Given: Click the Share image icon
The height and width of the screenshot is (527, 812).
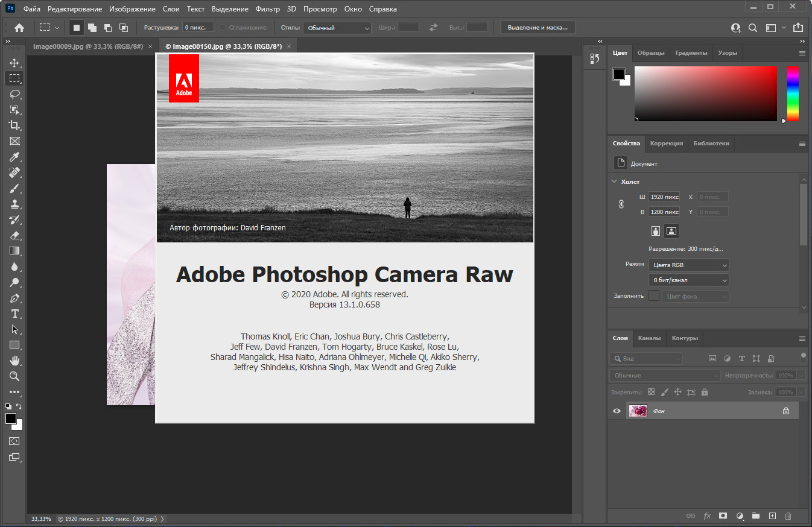Looking at the screenshot, I should coord(798,28).
